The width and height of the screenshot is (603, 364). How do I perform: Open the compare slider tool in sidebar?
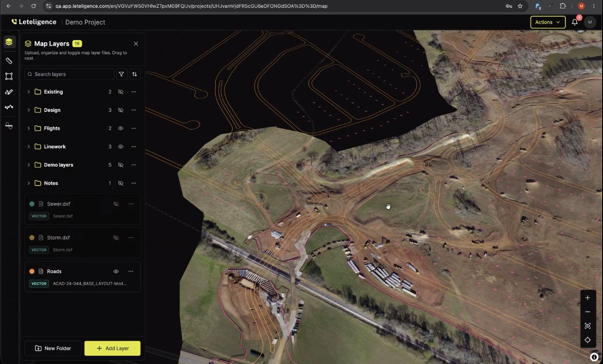coord(9,126)
